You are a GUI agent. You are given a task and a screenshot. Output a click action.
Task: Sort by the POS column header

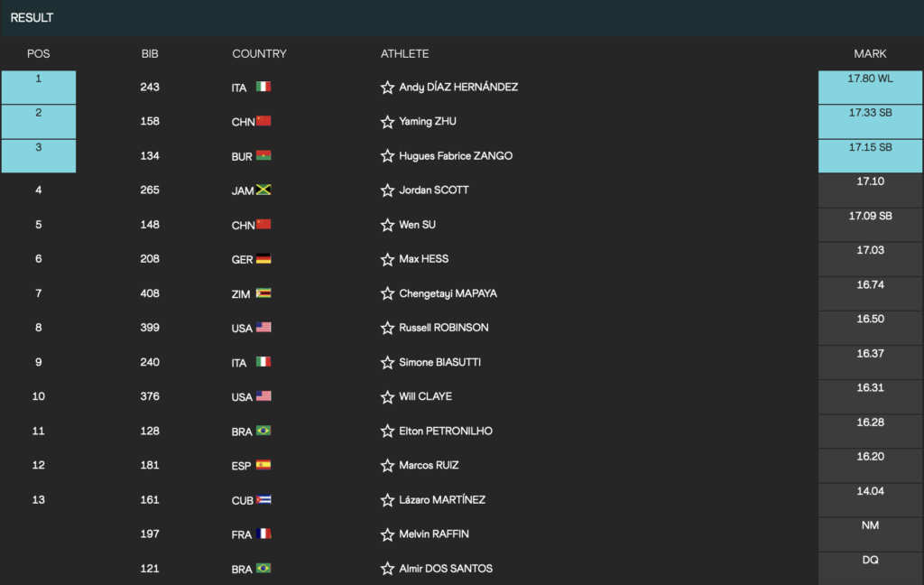39,54
